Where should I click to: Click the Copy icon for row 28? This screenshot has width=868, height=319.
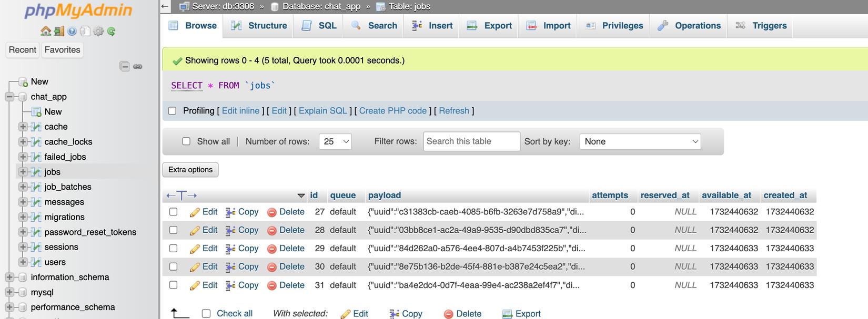point(230,230)
